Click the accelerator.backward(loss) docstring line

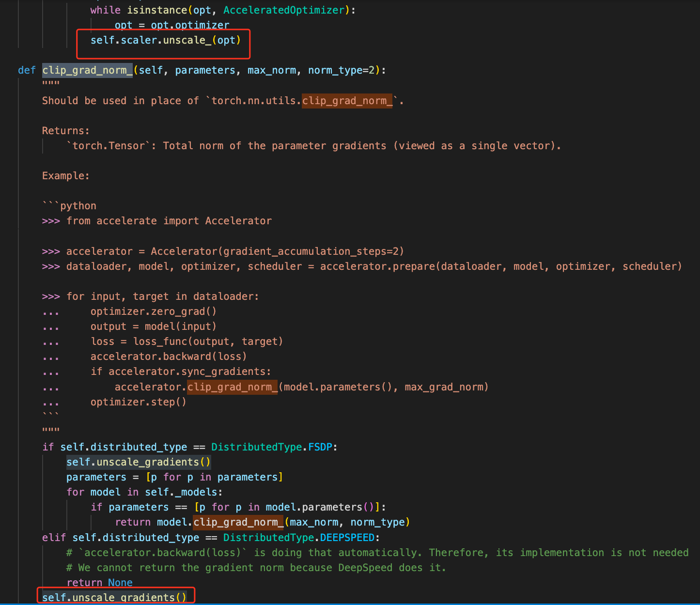(x=169, y=356)
